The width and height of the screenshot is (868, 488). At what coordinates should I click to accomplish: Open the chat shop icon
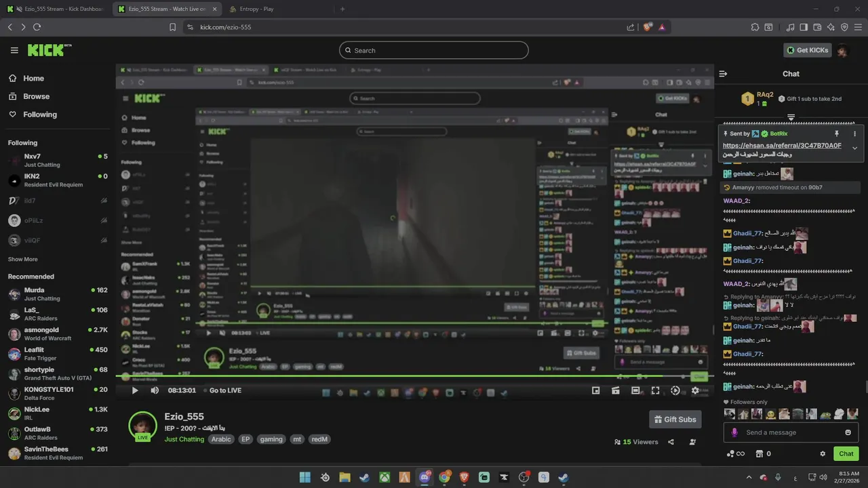(x=759, y=454)
